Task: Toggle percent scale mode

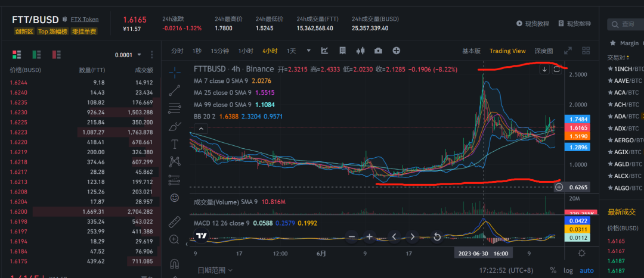Action: point(553,271)
